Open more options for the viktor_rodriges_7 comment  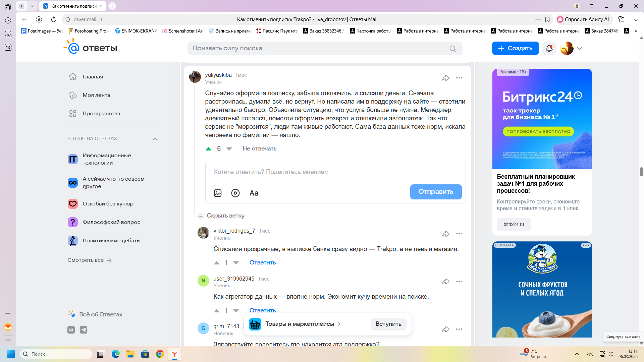[x=459, y=234]
